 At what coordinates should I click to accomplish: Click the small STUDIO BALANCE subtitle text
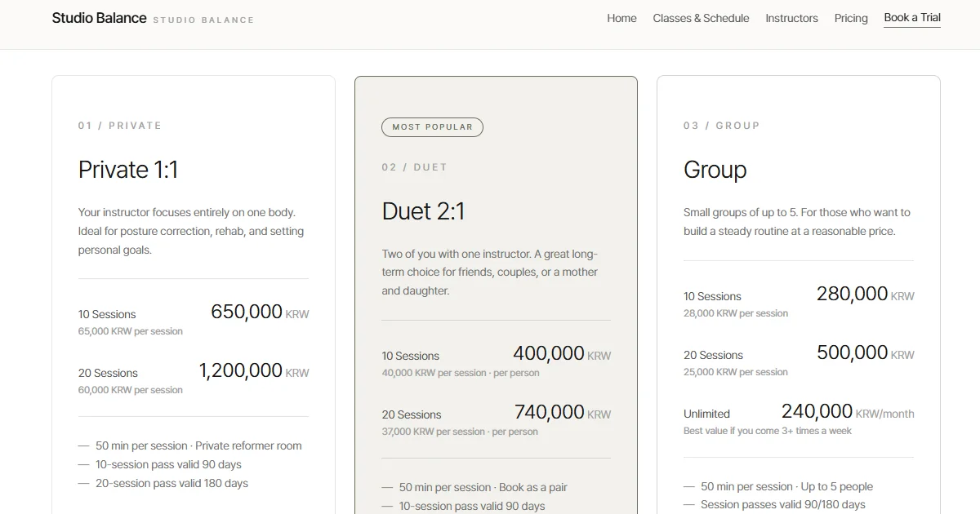(203, 20)
